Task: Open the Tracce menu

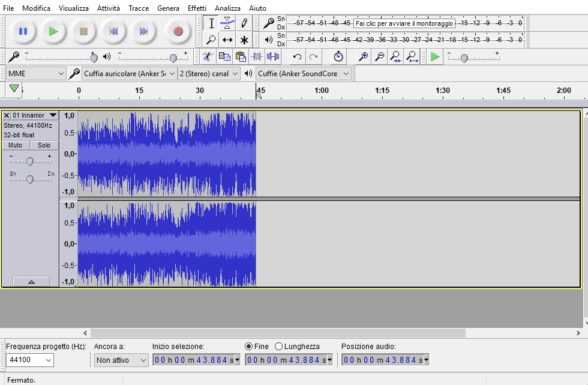Action: point(139,8)
